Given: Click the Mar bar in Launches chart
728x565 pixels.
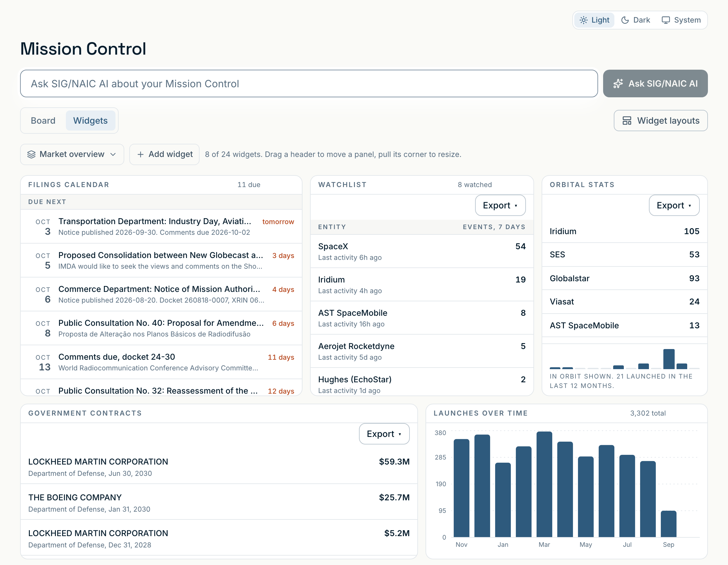Looking at the screenshot, I should click(544, 484).
